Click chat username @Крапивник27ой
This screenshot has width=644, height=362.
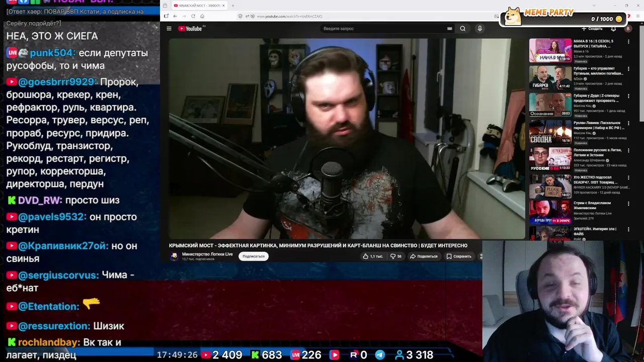[x=63, y=246]
